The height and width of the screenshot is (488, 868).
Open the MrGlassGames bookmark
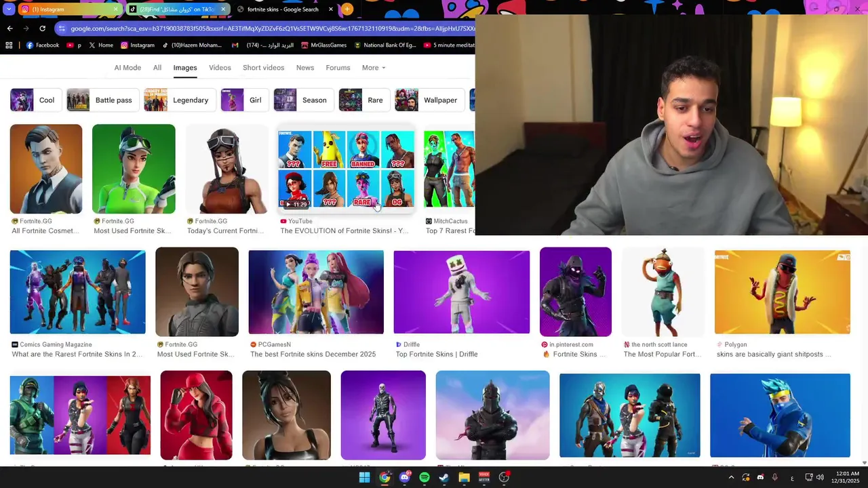tap(324, 45)
